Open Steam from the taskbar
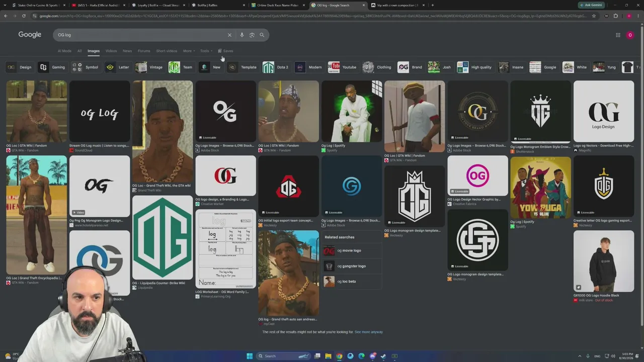Viewport: 644px width, 362px height. pyautogui.click(x=383, y=356)
